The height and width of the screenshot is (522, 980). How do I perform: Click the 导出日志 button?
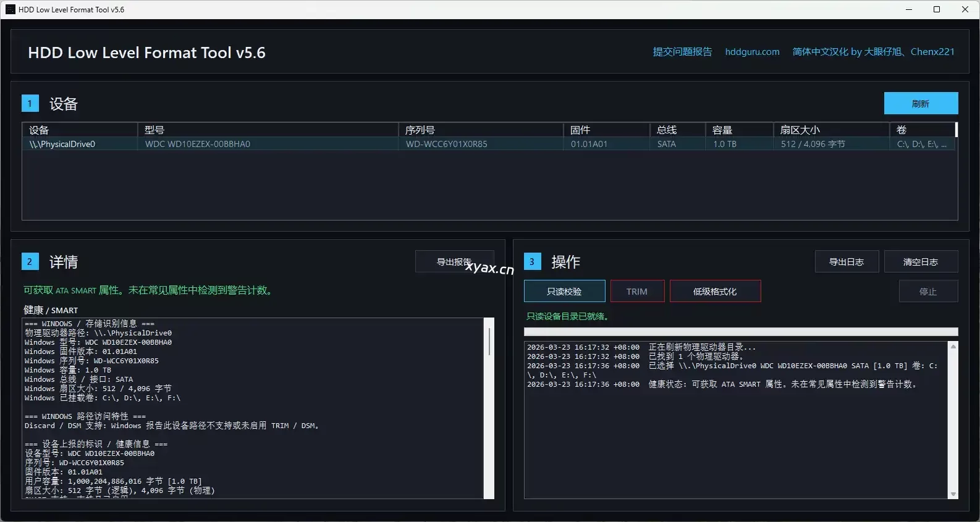tap(846, 261)
